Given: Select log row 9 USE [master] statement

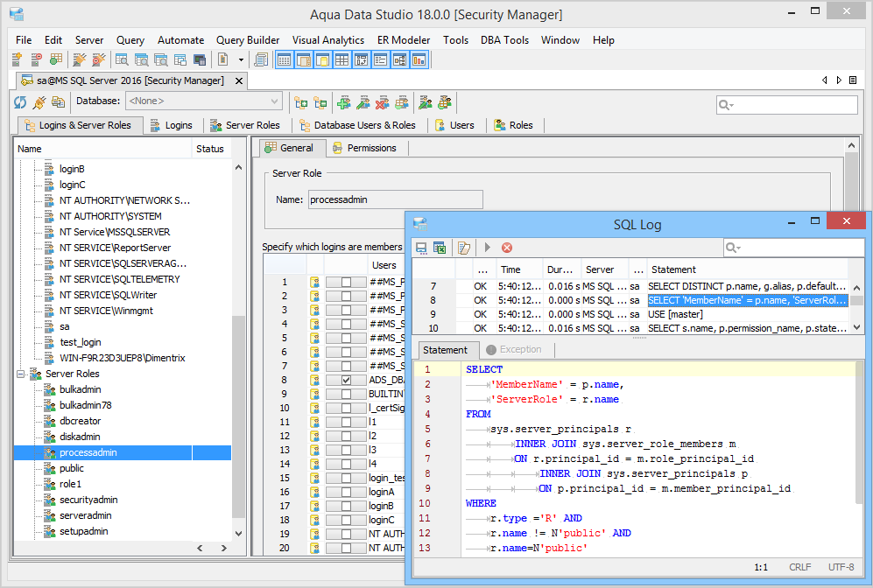Looking at the screenshot, I should coord(674,314).
